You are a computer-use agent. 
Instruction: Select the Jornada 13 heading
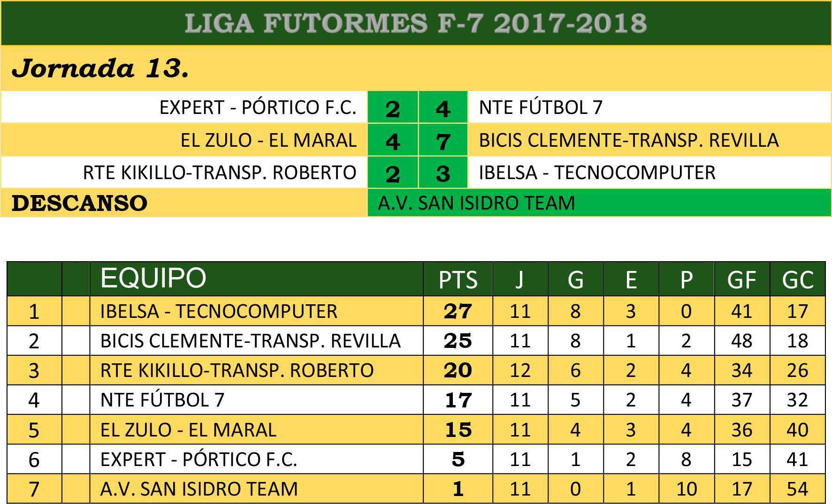[x=100, y=69]
